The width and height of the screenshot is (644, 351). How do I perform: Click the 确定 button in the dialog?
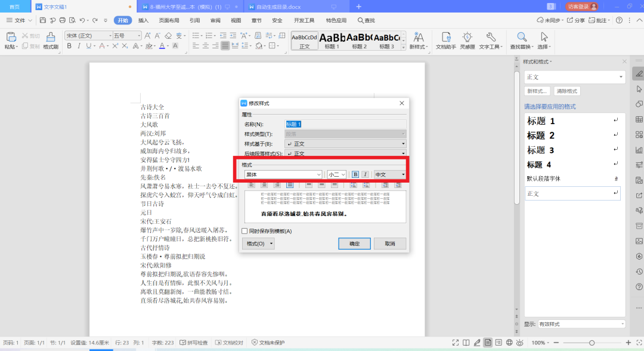(x=354, y=244)
